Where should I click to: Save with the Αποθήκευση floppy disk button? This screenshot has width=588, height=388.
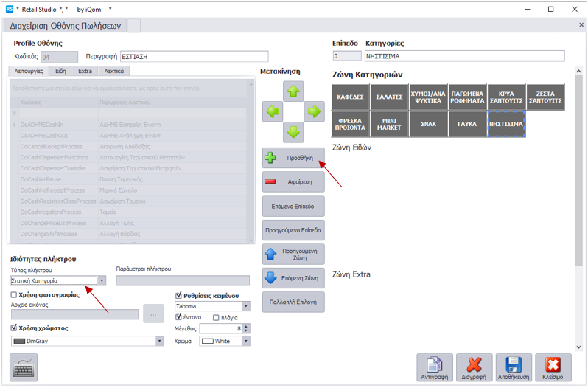[514, 367]
